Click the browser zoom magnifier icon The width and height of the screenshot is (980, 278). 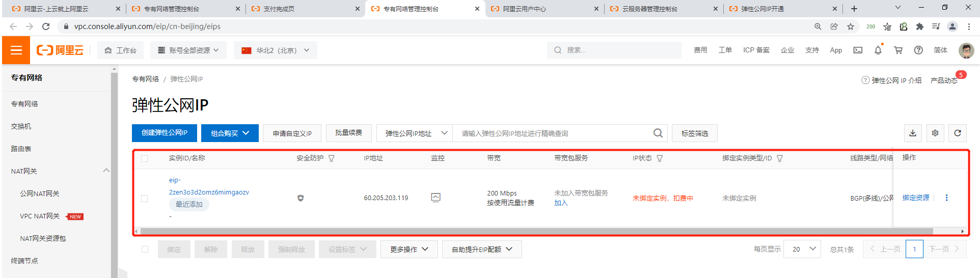click(818, 26)
